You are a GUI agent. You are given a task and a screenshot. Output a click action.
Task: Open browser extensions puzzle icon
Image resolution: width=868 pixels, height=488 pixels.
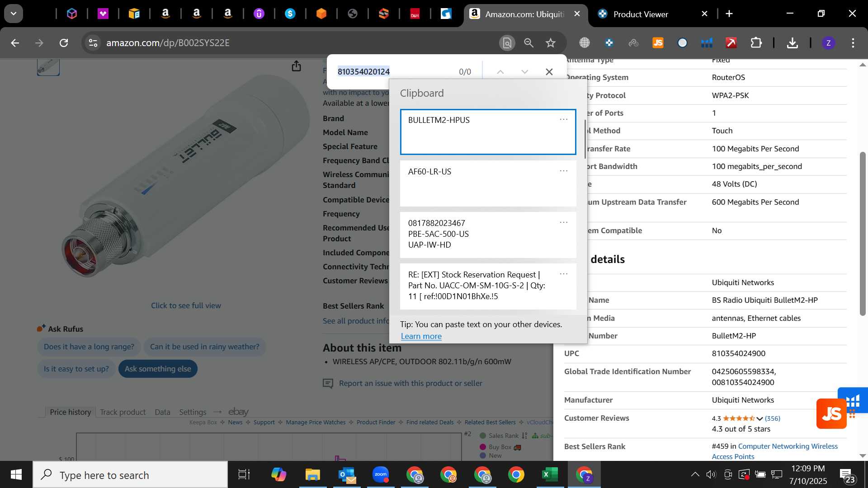click(x=756, y=43)
